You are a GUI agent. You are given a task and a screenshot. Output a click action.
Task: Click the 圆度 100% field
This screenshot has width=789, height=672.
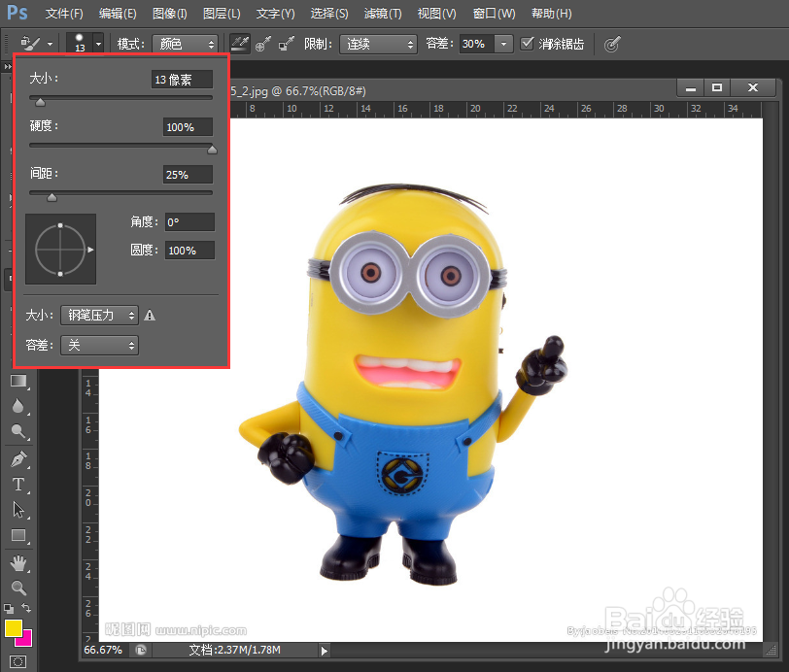[x=189, y=250]
